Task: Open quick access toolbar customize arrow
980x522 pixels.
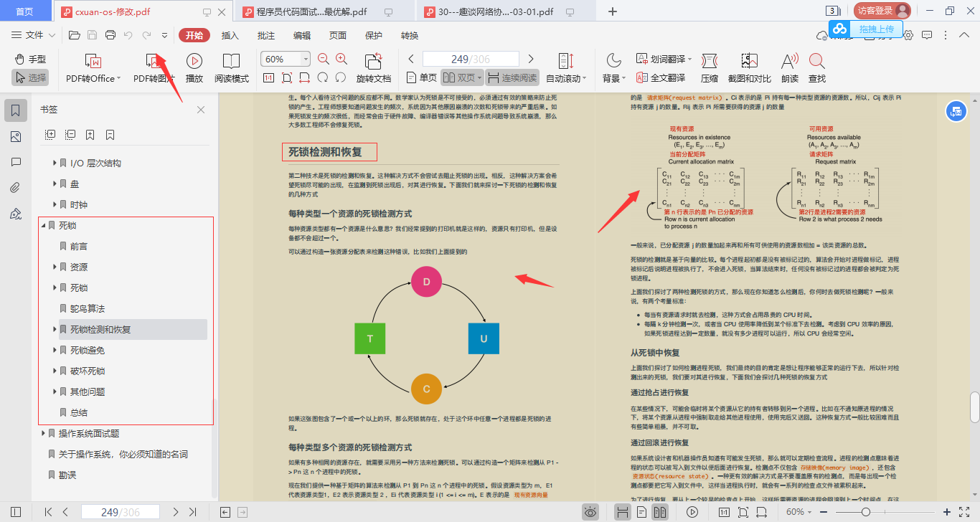Action: pyautogui.click(x=164, y=35)
